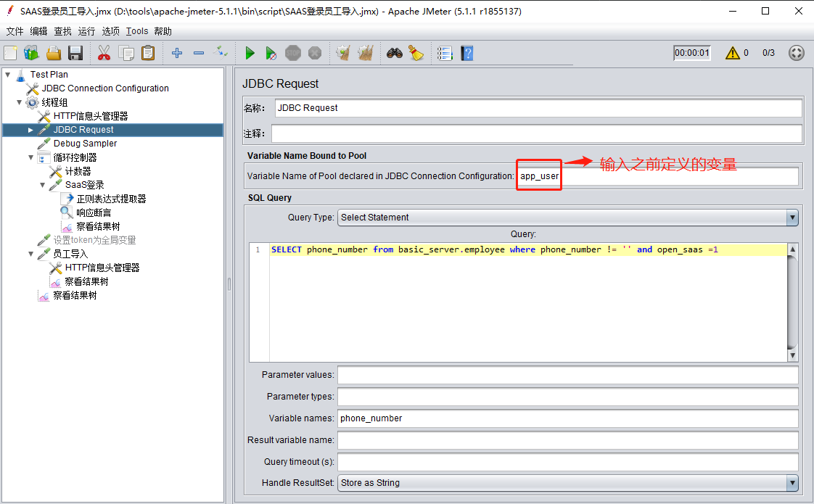814x504 pixels.
Task: Open the 查找 menu
Action: (x=63, y=31)
